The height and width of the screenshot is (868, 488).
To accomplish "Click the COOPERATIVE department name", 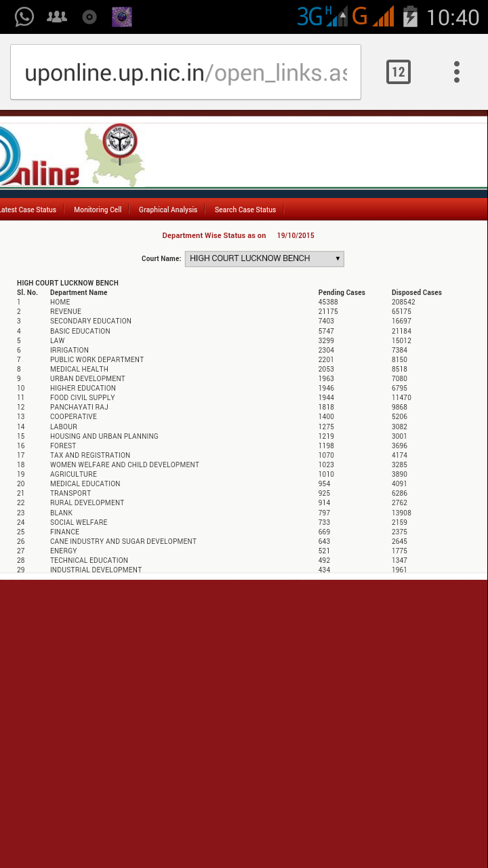I will (x=73, y=417).
